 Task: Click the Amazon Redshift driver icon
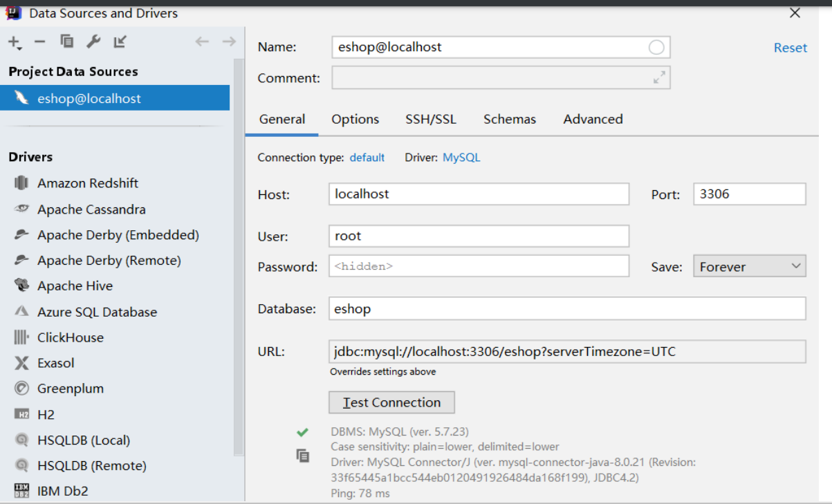tap(21, 183)
